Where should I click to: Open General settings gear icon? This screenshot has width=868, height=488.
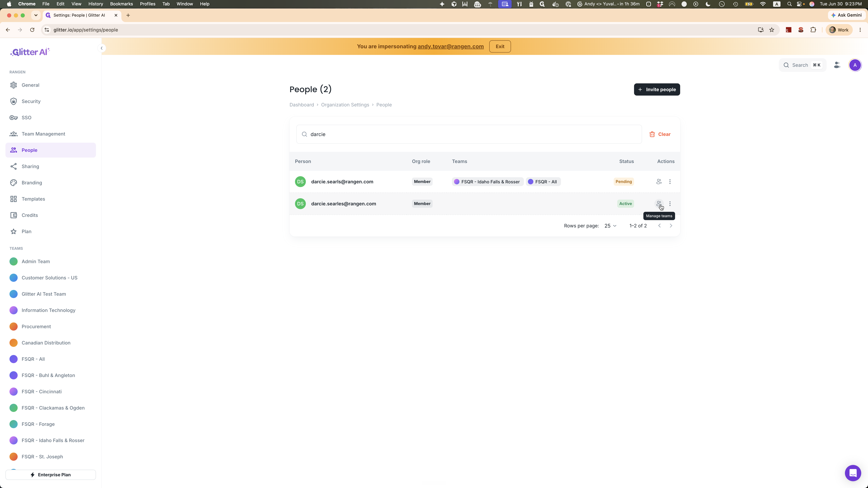[14, 85]
